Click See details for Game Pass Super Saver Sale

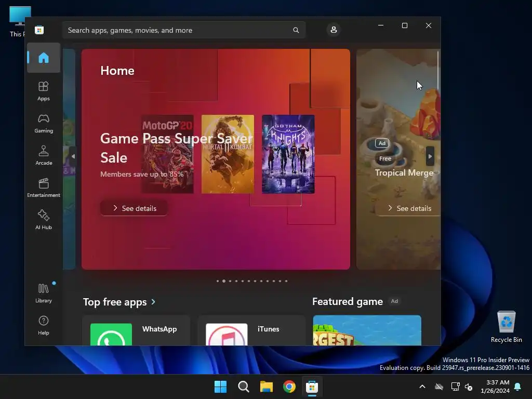click(134, 208)
